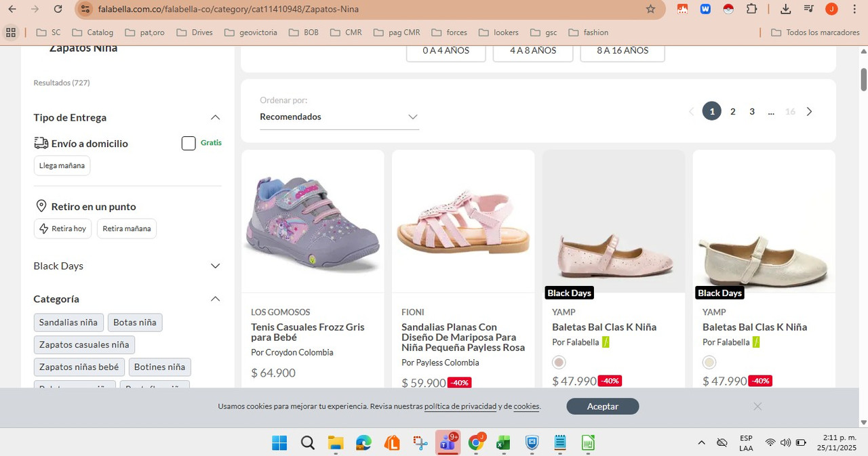Open the Sandalias Planas Con Diseño De Mariposa link

pyautogui.click(x=463, y=337)
